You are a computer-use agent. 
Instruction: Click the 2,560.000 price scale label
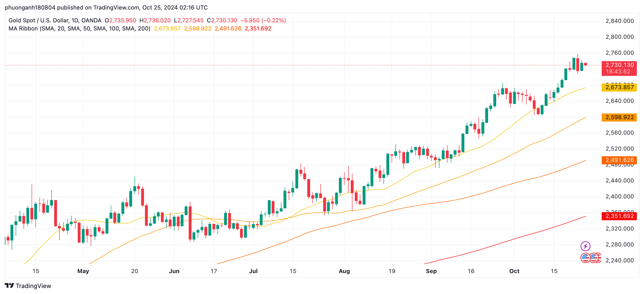coord(620,133)
